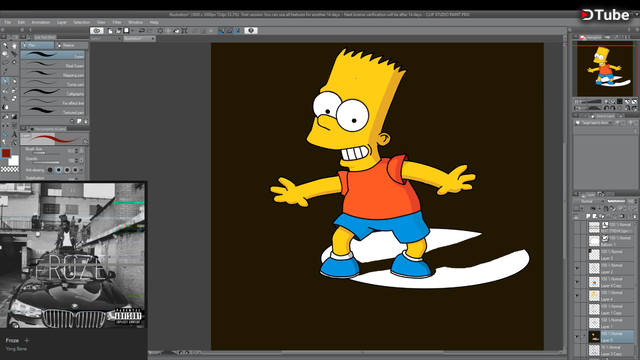
Task: Open the Target layer is shown dropdown
Action: click(x=593, y=122)
